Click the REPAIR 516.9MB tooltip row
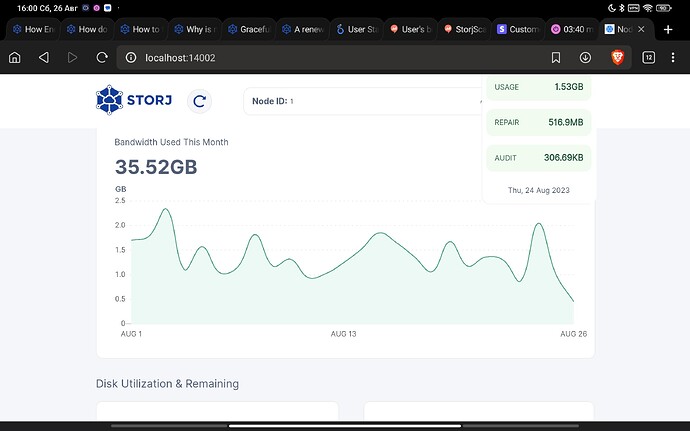This screenshot has width=690, height=431. click(539, 122)
